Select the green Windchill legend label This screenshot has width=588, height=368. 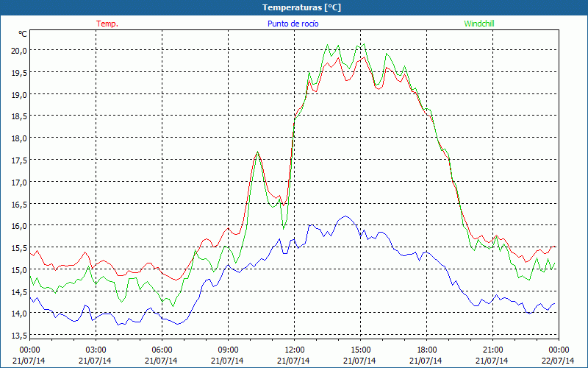pos(479,24)
